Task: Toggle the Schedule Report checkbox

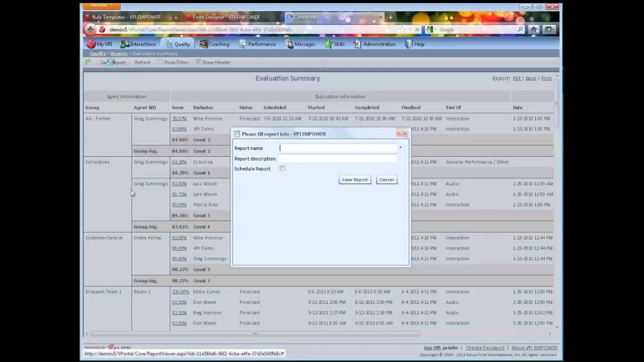Action: (282, 168)
